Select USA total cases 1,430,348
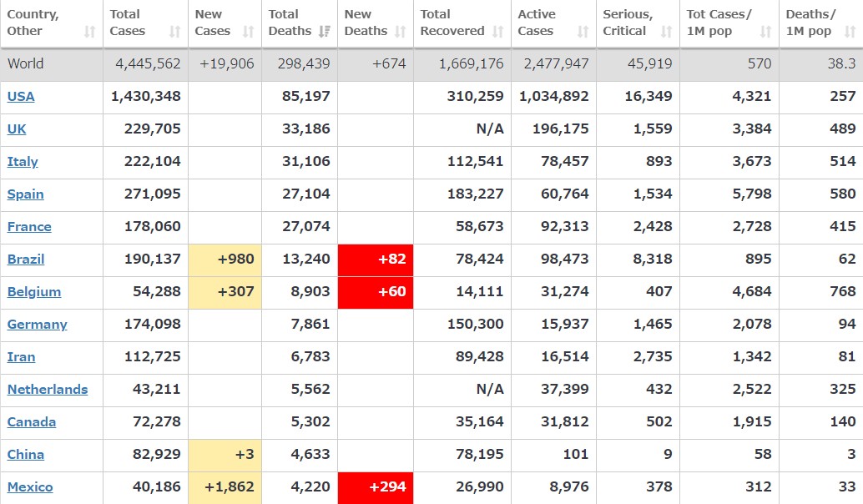The image size is (863, 504). click(x=146, y=97)
